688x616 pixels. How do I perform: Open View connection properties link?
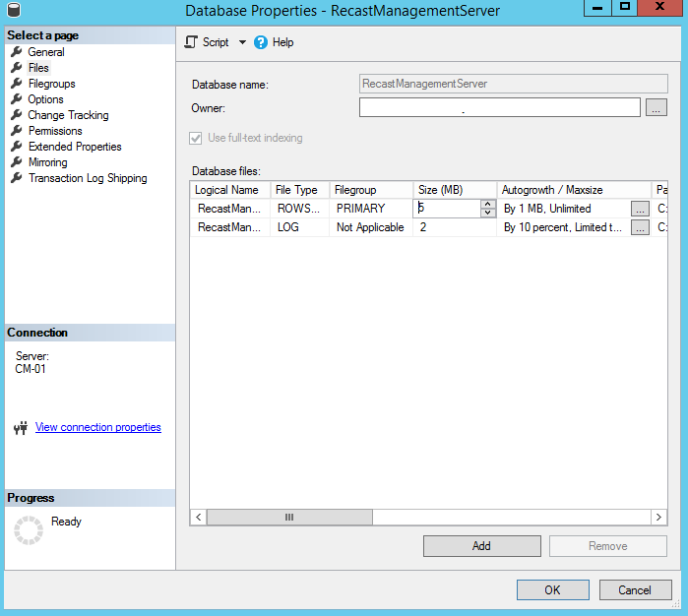pos(98,427)
